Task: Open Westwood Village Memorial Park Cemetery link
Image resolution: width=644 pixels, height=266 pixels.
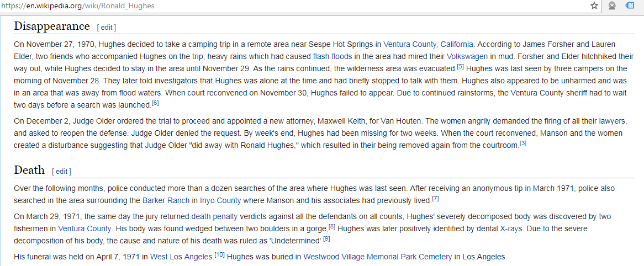Action: [x=378, y=257]
